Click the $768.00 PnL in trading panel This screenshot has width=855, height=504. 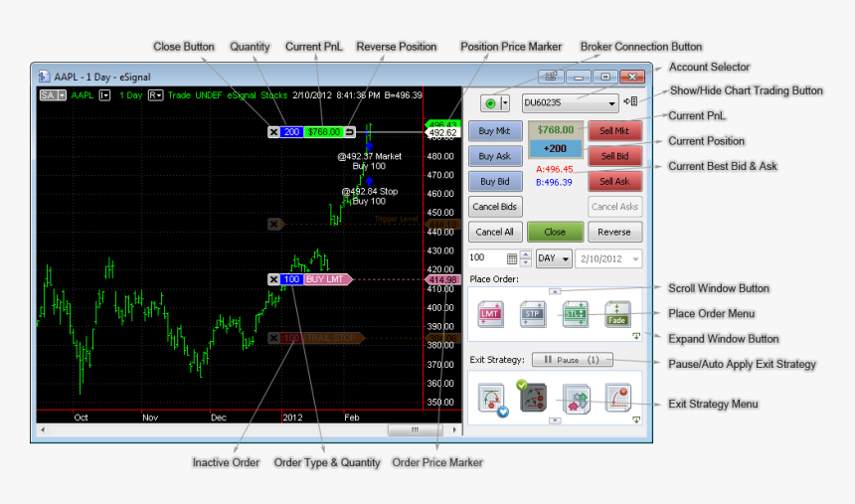pos(556,130)
